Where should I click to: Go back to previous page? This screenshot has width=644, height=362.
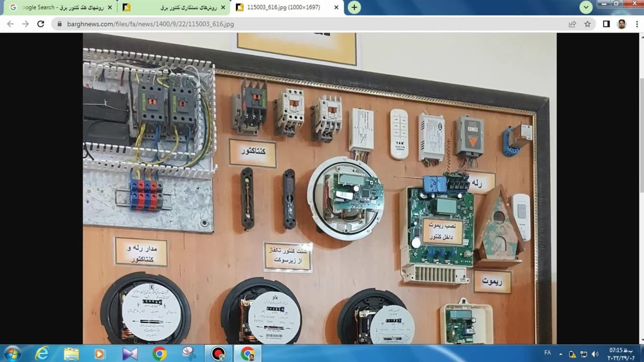pos(11,24)
